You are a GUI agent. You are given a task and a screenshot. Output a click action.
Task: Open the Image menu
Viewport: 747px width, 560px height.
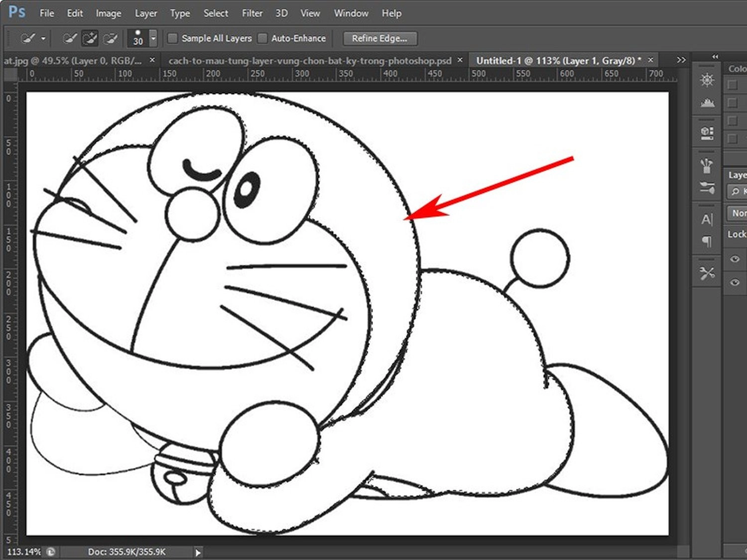pyautogui.click(x=108, y=13)
